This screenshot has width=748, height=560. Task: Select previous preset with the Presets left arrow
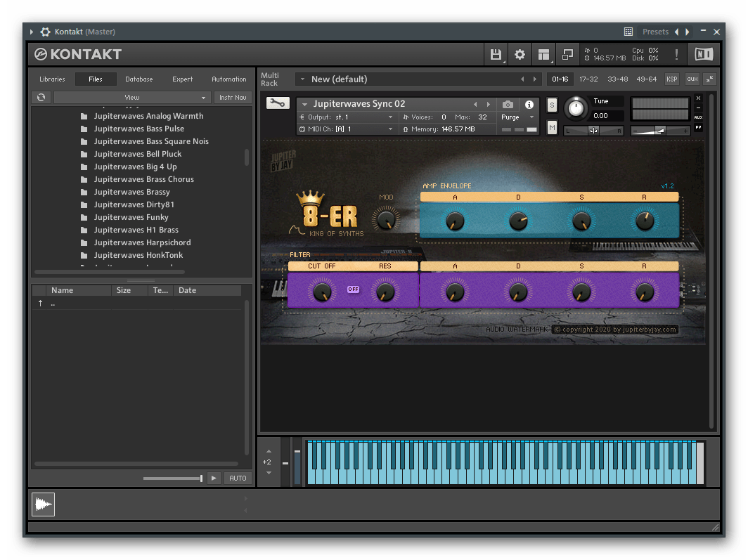click(676, 32)
